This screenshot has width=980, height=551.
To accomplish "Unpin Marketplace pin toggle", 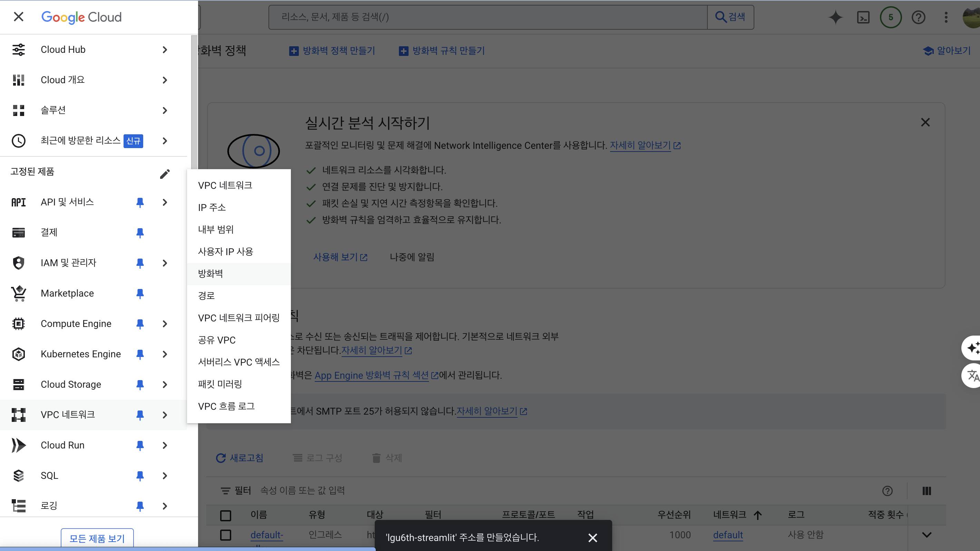I will pos(140,294).
